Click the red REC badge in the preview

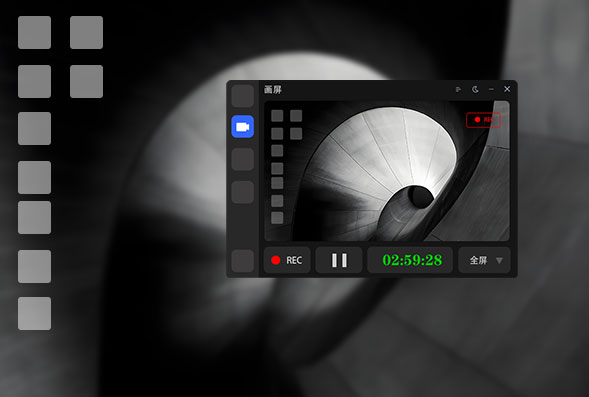pyautogui.click(x=483, y=120)
